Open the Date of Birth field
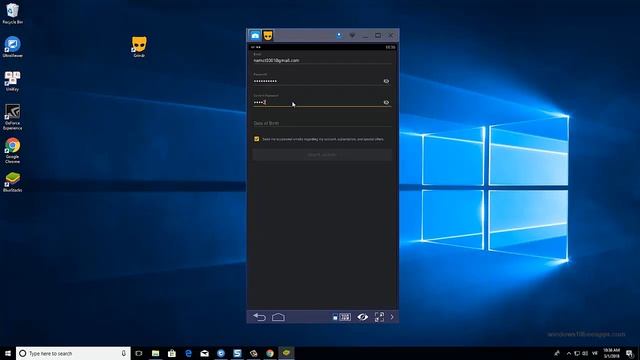 pyautogui.click(x=322, y=123)
